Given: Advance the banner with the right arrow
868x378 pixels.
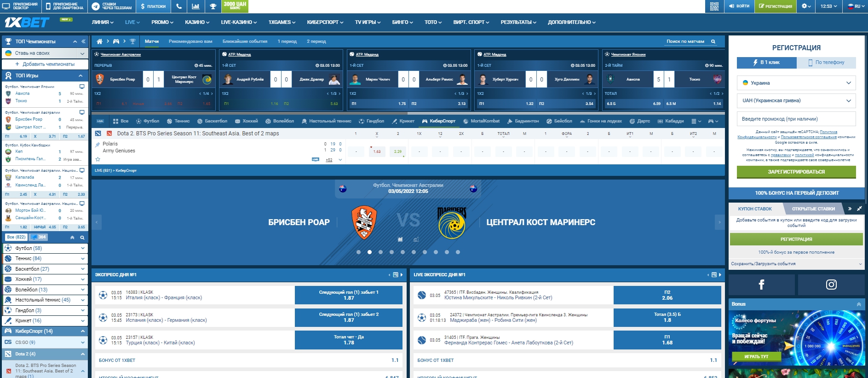Looking at the screenshot, I should (x=719, y=222).
